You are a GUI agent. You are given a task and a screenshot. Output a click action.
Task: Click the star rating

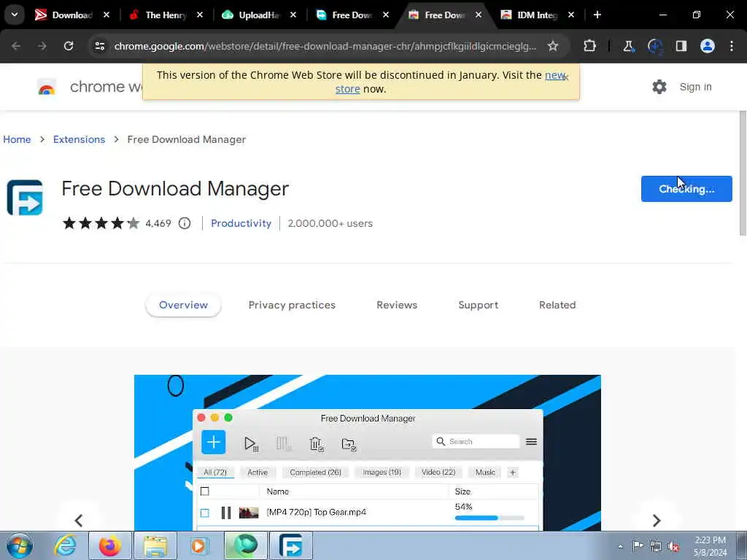(x=101, y=223)
